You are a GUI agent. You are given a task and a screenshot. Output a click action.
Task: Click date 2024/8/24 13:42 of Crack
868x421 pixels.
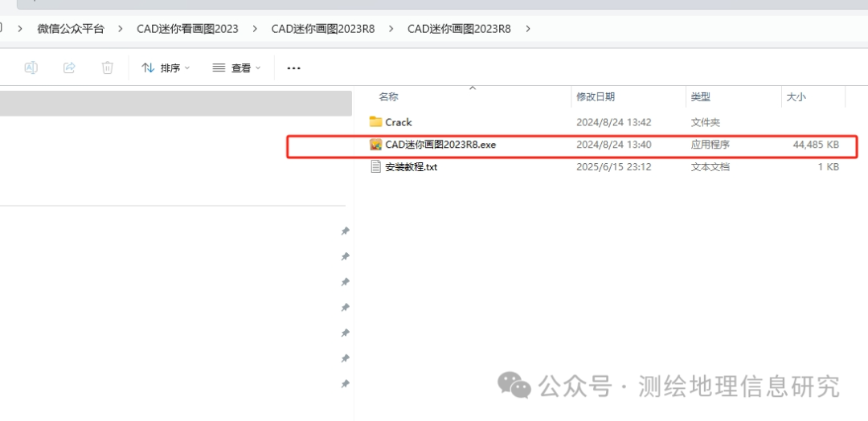[x=614, y=122]
